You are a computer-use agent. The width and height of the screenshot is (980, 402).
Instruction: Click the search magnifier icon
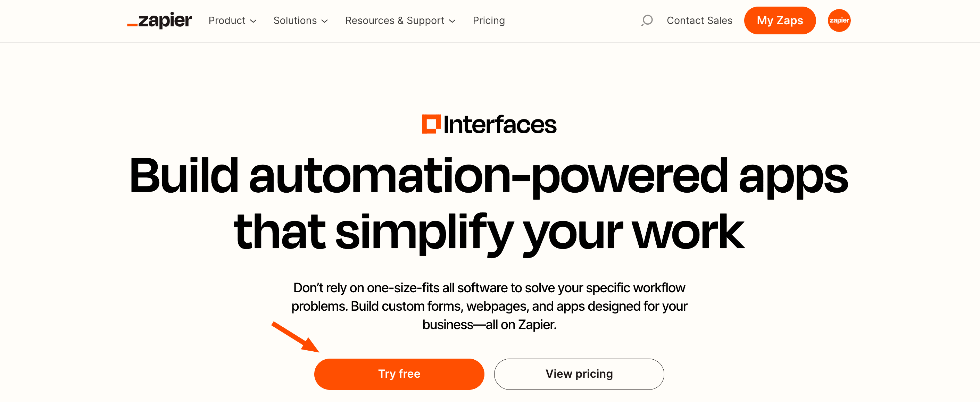[x=647, y=20]
